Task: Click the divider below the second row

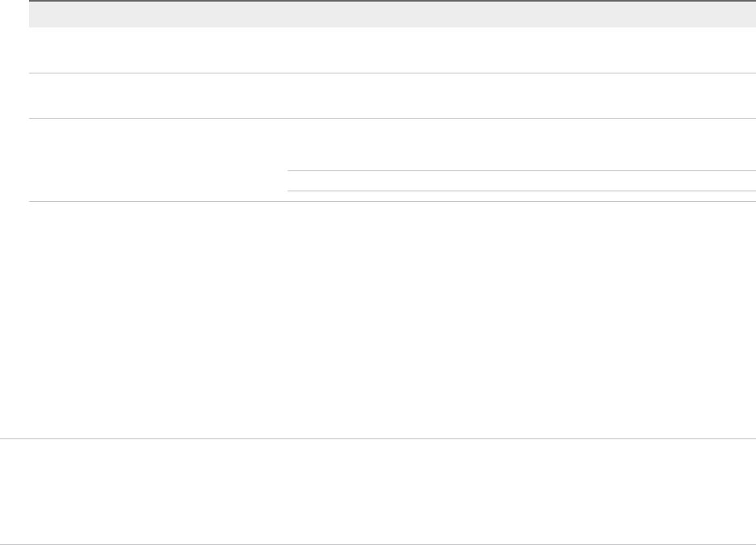Action: pos(386,119)
